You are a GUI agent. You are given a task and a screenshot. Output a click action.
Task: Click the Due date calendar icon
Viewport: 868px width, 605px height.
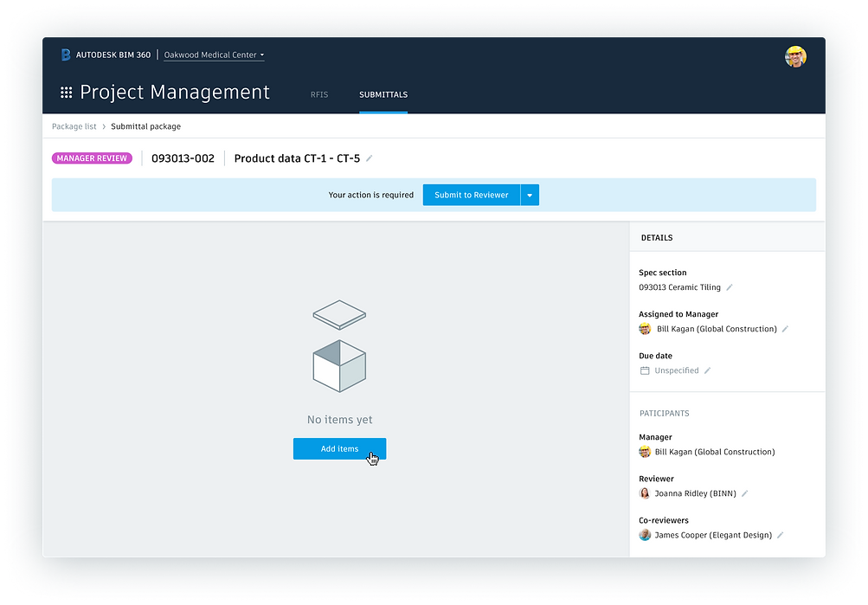(645, 370)
